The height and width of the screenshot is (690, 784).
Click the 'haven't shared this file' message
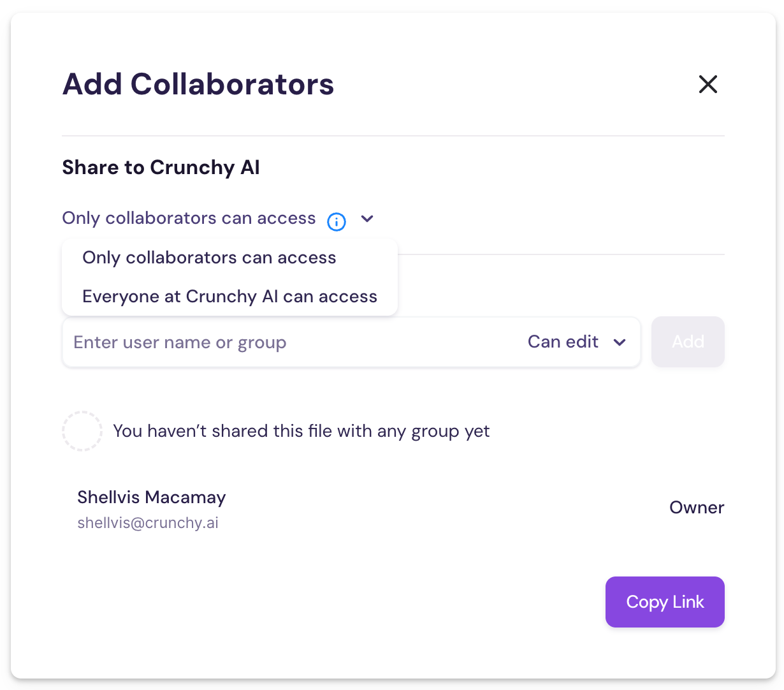(301, 431)
